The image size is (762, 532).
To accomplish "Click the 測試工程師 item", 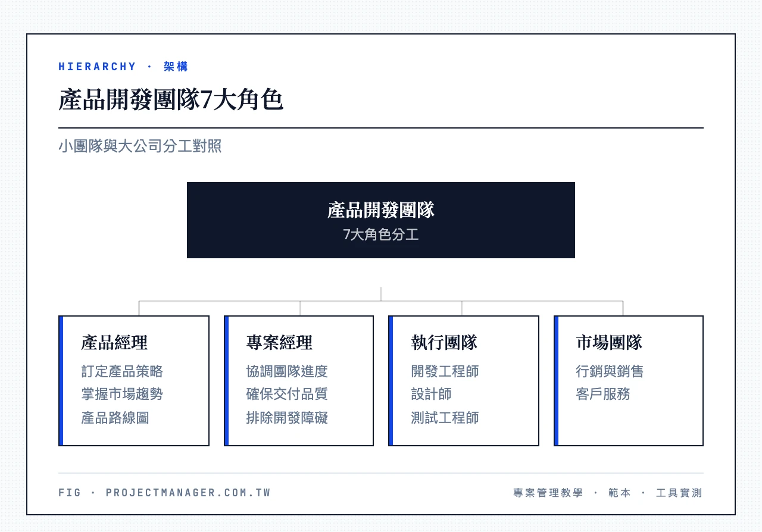I will 445,418.
